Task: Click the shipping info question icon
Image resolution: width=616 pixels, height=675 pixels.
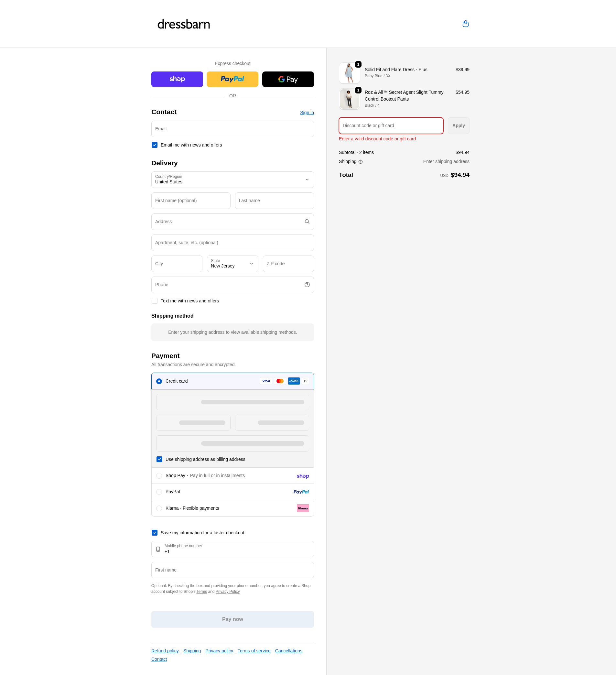Action: point(361,162)
